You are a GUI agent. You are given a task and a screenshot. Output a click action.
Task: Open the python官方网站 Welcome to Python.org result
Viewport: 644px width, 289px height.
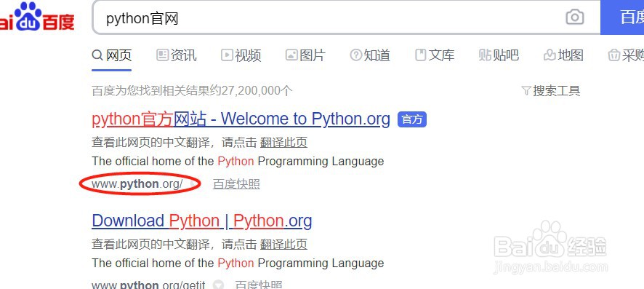[x=241, y=119]
